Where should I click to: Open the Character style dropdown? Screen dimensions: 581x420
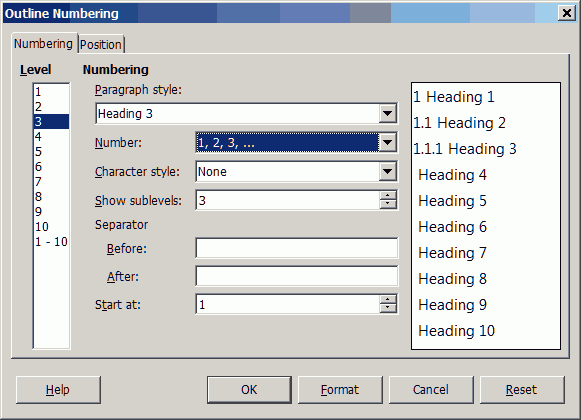[x=388, y=171]
